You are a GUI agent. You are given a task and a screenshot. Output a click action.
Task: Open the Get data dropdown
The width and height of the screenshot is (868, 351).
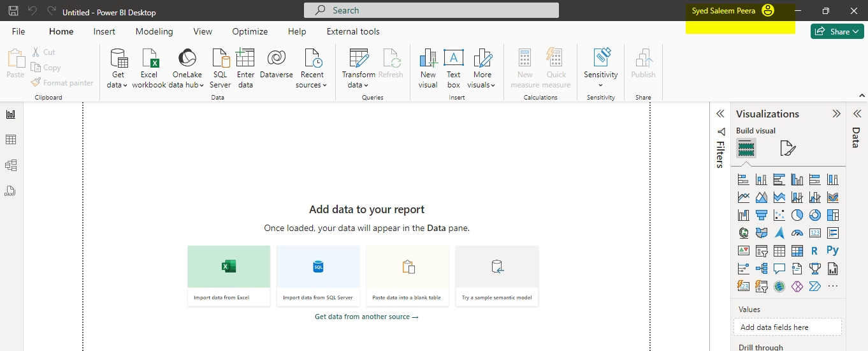tap(118, 68)
